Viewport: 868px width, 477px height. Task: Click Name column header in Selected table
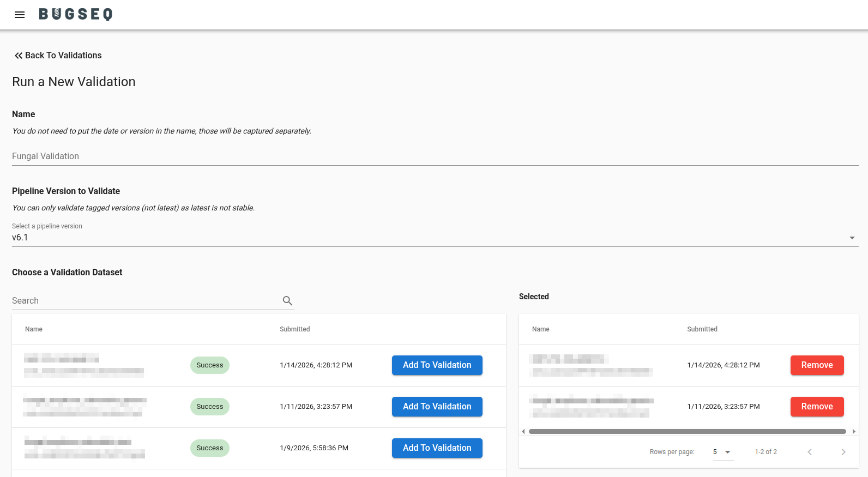(540, 329)
